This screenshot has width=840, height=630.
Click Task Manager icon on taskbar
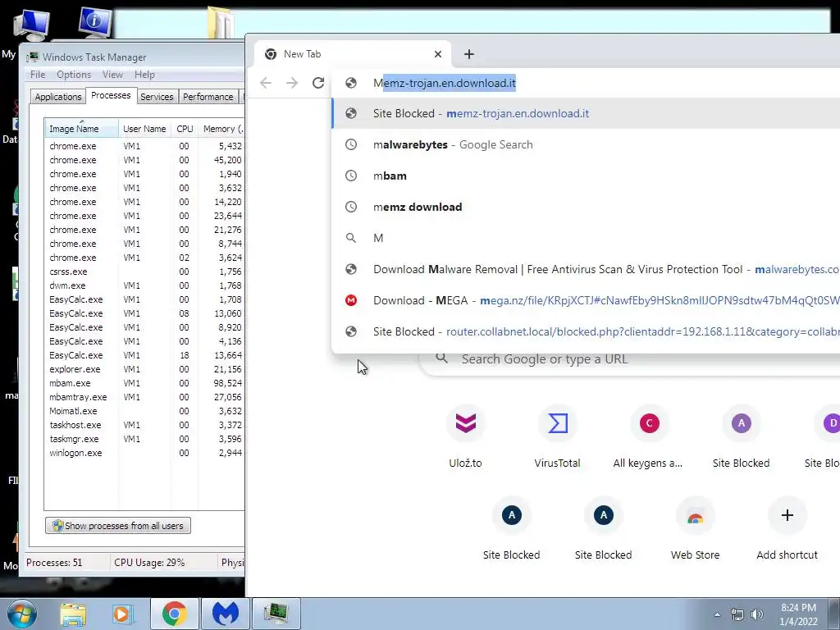(x=276, y=614)
